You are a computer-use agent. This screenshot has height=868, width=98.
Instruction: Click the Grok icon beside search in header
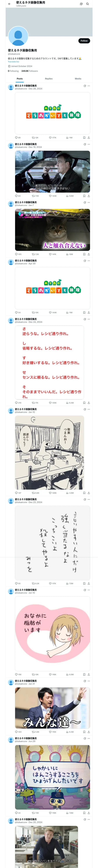click(x=81, y=4)
